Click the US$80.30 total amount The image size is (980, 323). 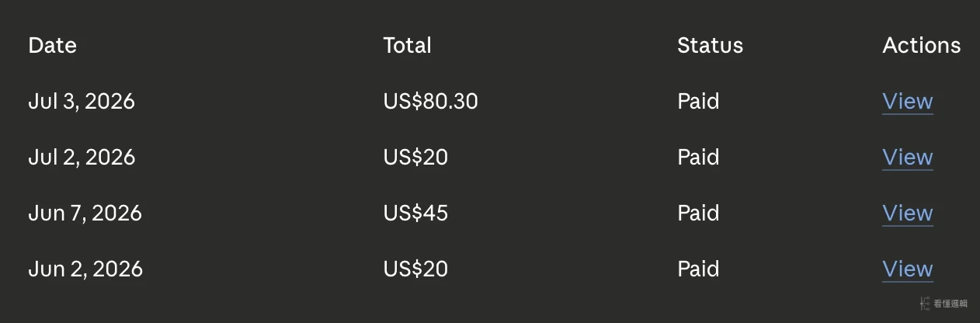(430, 102)
